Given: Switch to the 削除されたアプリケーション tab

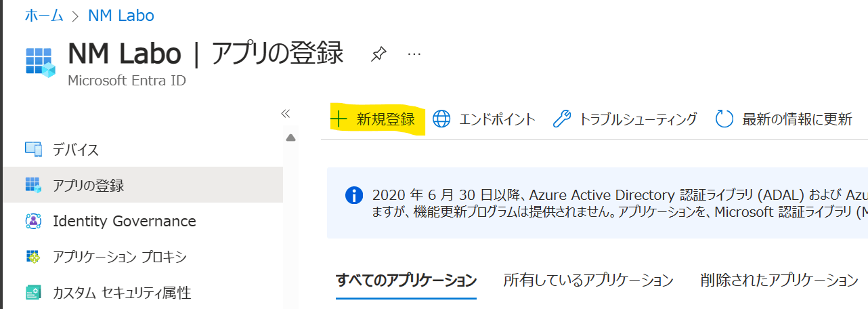Looking at the screenshot, I should pyautogui.click(x=779, y=280).
